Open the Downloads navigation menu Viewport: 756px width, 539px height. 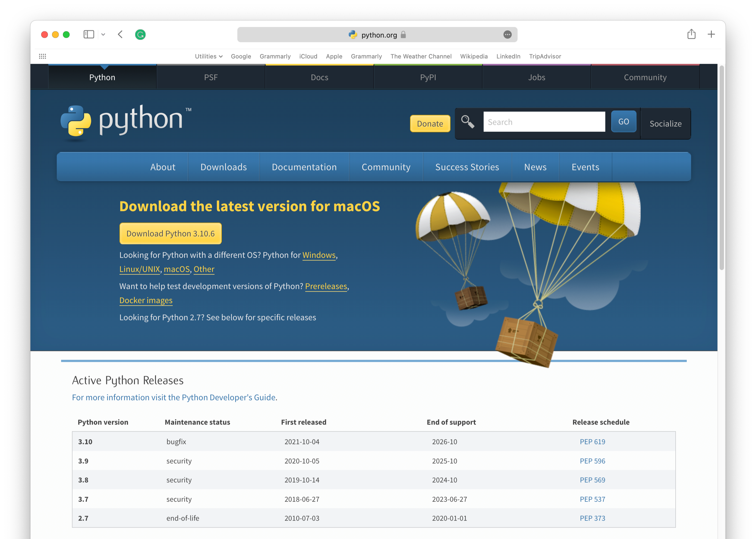(x=223, y=167)
